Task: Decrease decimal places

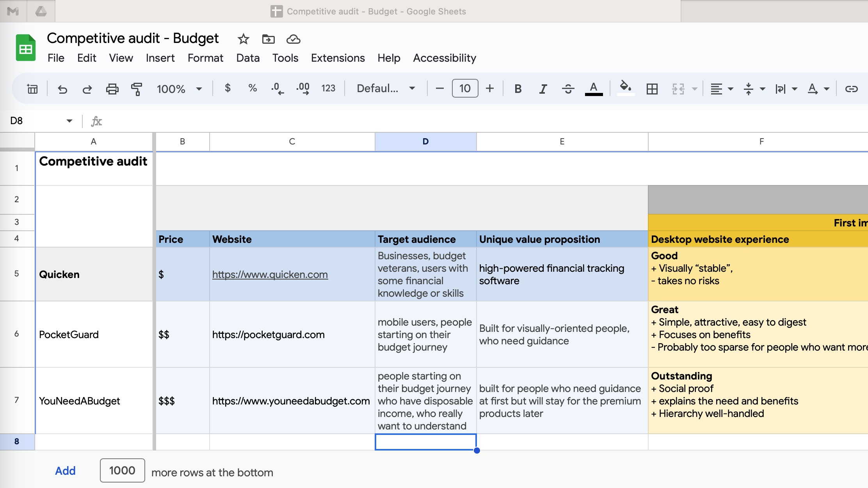Action: click(x=277, y=89)
